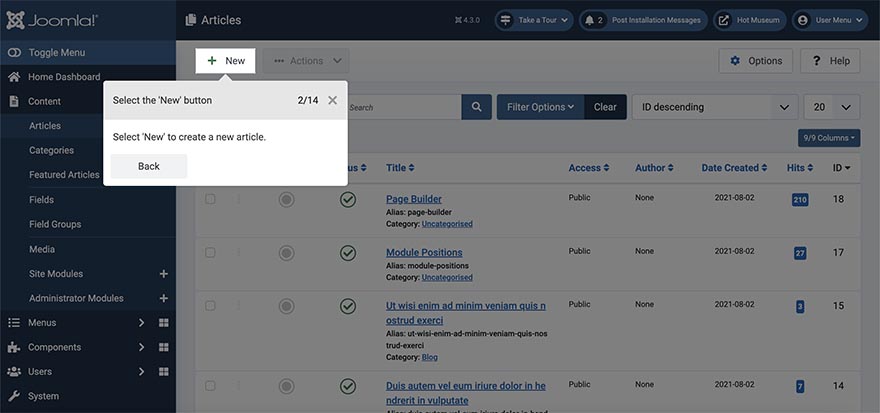880x413 pixels.
Task: Open the Module Positions article
Action: coord(424,253)
